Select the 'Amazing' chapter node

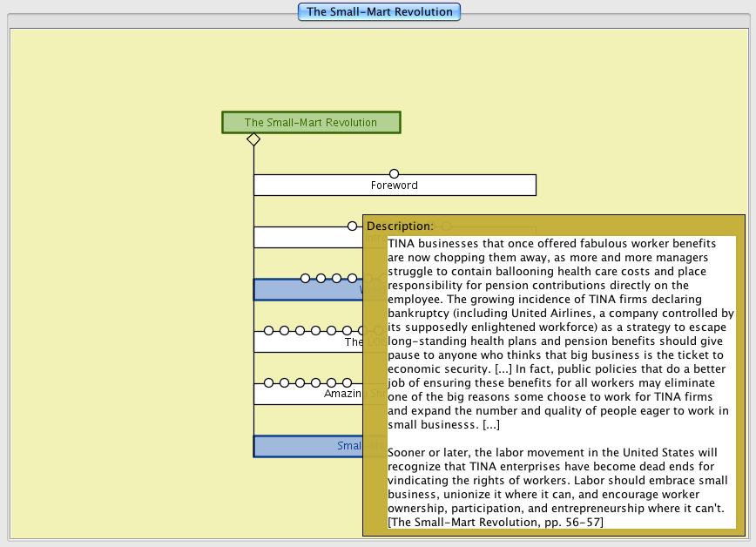(307, 395)
